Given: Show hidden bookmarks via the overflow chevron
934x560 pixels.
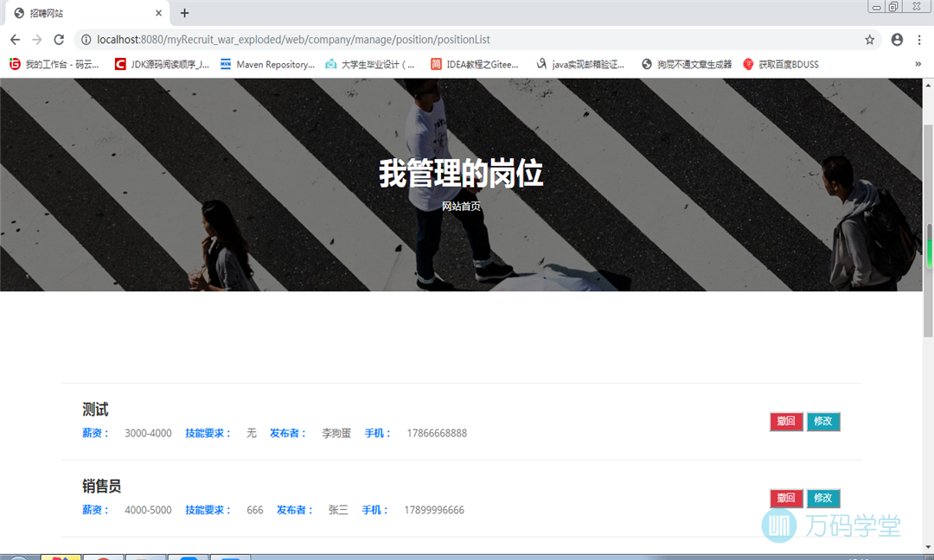Looking at the screenshot, I should 918,64.
